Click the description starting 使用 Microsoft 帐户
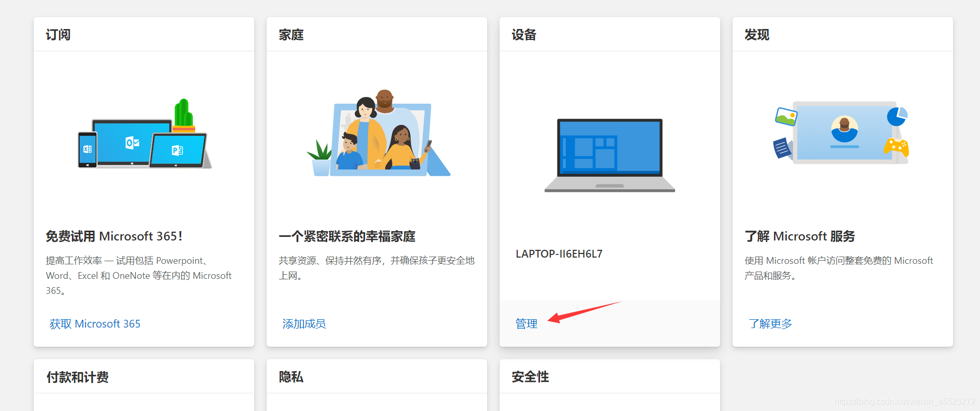 tap(839, 268)
